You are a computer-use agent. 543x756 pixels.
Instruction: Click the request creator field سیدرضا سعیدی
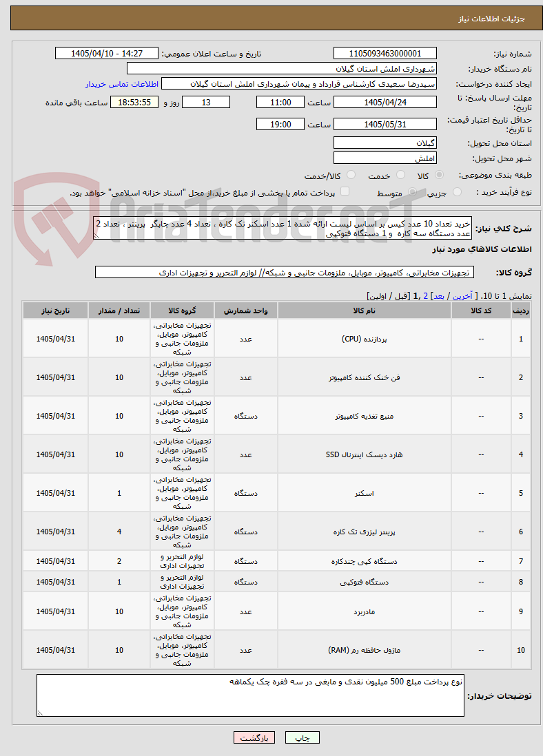(299, 84)
